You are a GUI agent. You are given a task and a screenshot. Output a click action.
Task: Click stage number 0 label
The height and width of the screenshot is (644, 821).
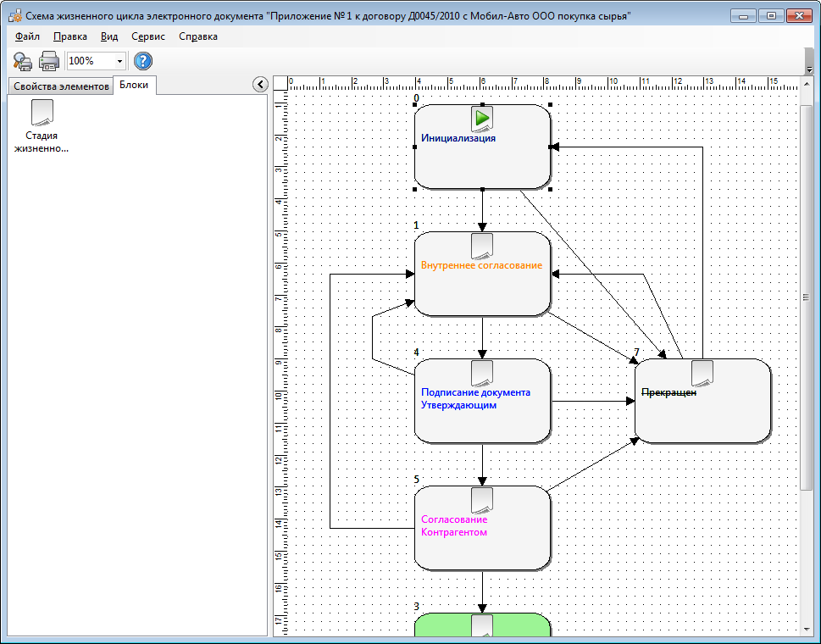click(x=417, y=98)
